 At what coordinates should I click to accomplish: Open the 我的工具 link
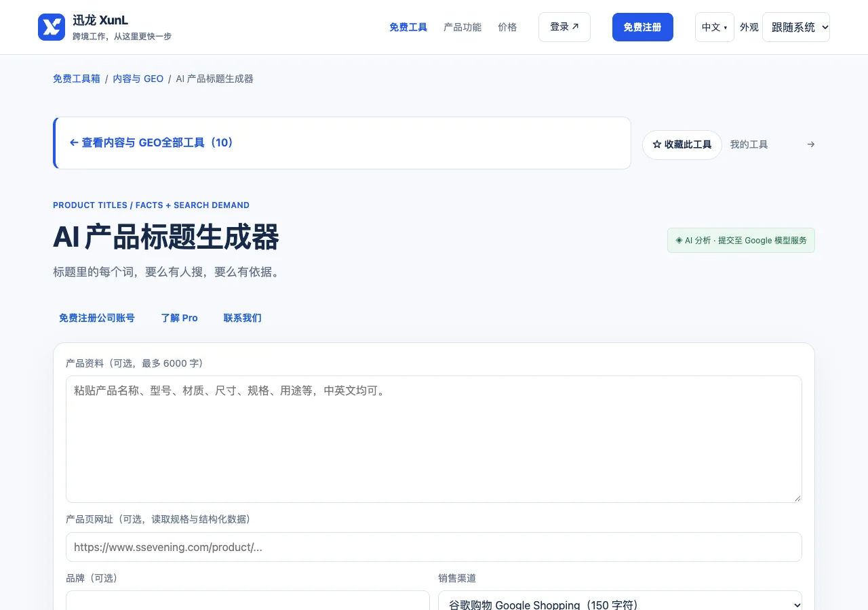(749, 144)
